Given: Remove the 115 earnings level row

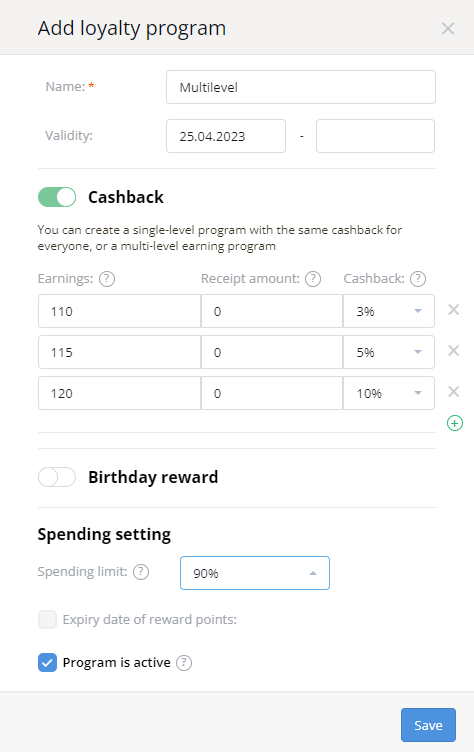Looking at the screenshot, I should [x=453, y=351].
